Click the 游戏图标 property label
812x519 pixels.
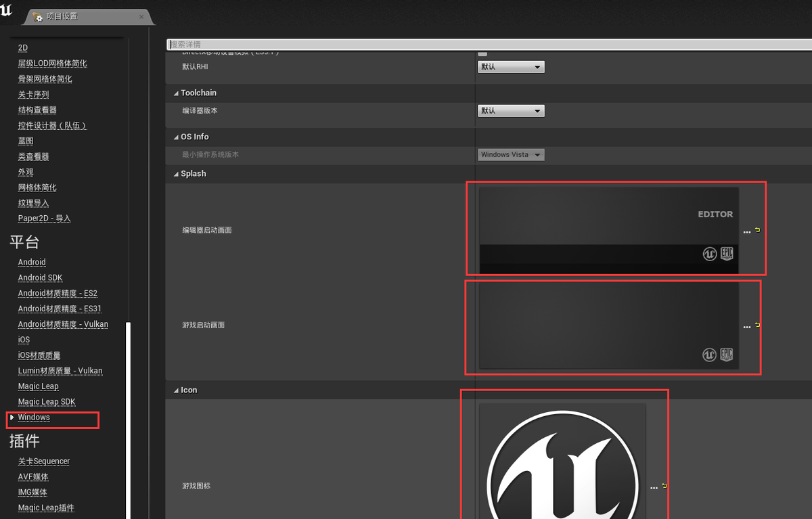(196, 487)
